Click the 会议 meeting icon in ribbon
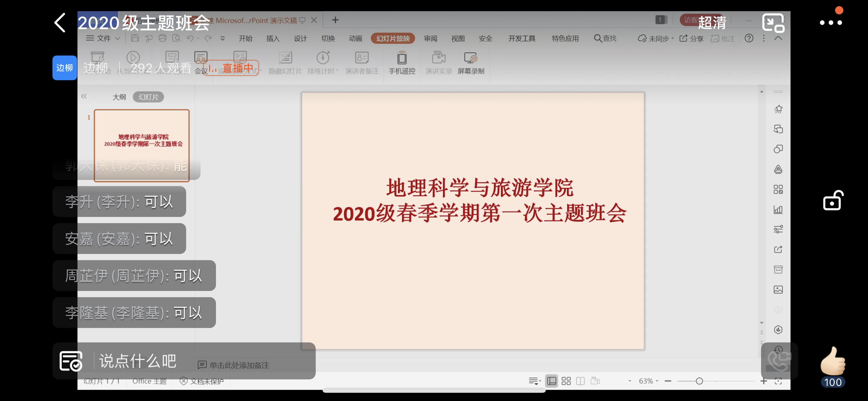 click(x=201, y=58)
